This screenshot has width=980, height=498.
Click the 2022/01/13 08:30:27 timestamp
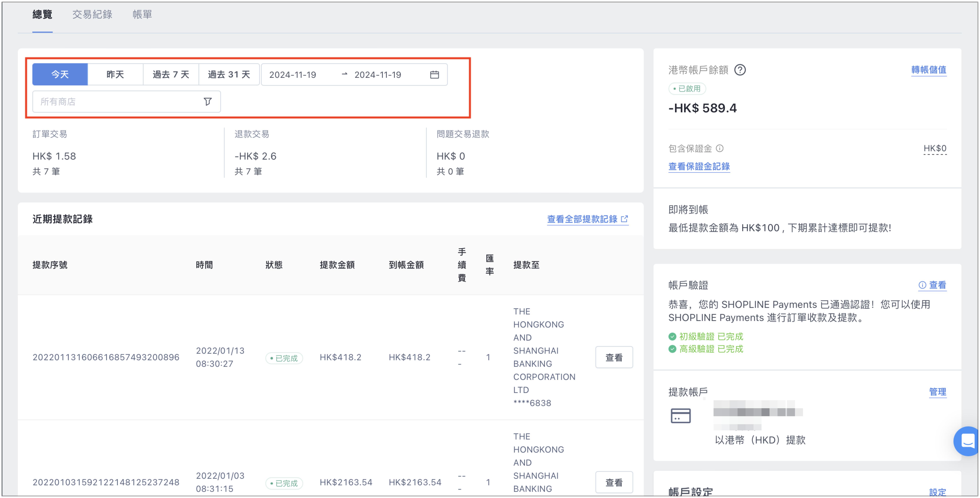tap(220, 357)
